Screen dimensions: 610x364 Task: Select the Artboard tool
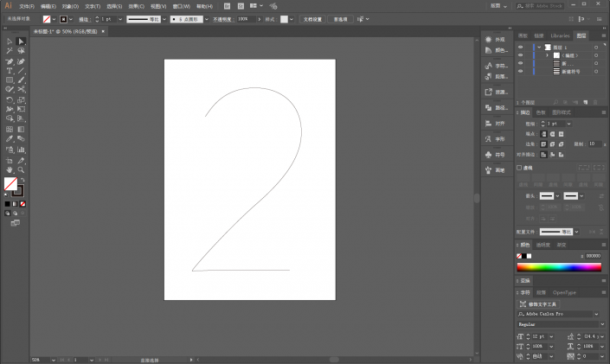10,161
